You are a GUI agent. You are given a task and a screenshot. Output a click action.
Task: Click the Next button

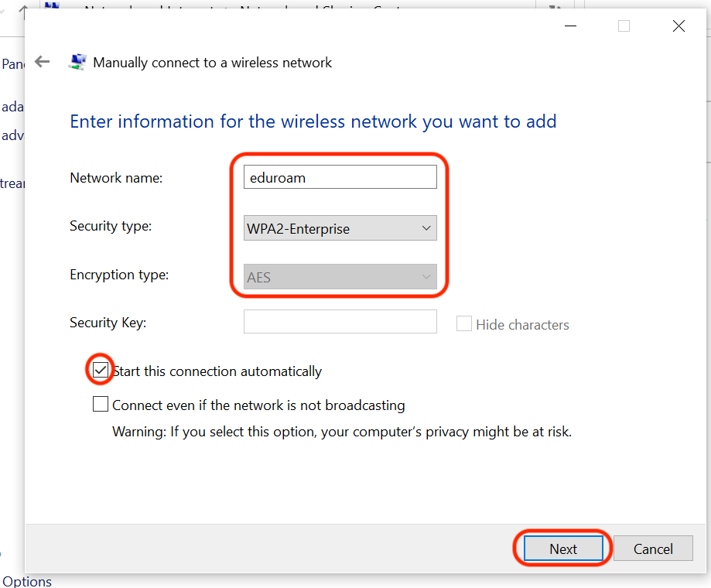(x=563, y=549)
